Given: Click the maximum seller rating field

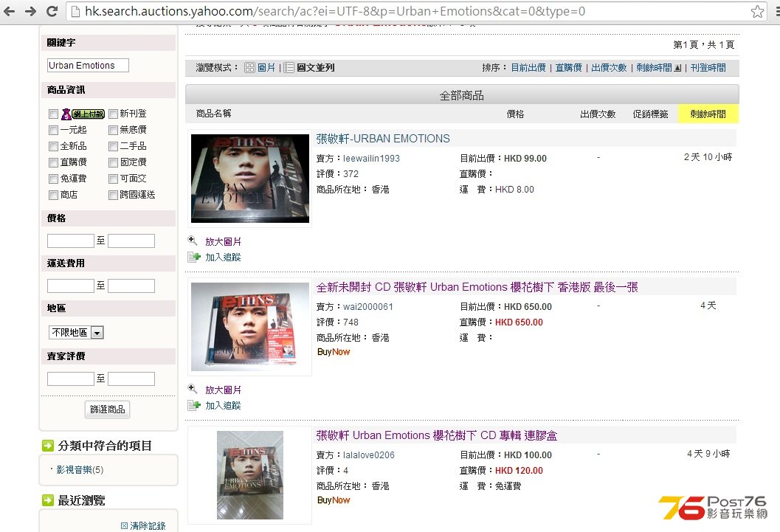Looking at the screenshot, I should [131, 379].
